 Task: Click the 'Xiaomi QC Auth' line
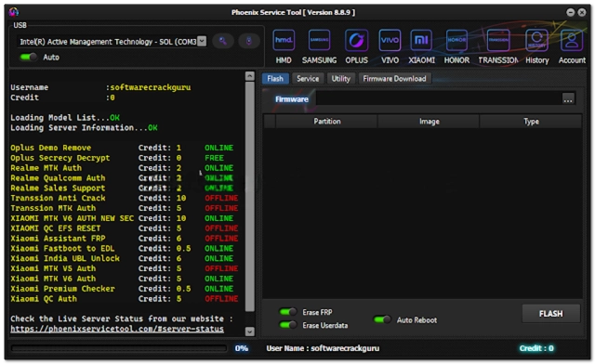pos(124,299)
